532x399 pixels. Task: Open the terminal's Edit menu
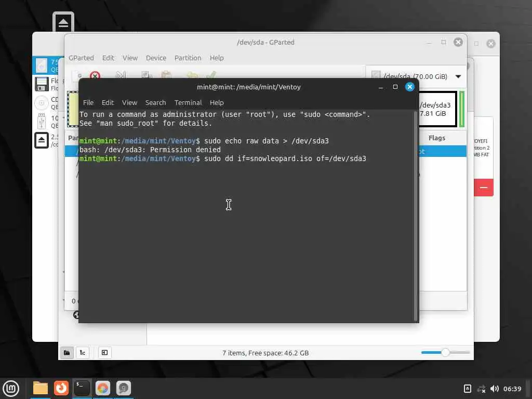pos(108,102)
